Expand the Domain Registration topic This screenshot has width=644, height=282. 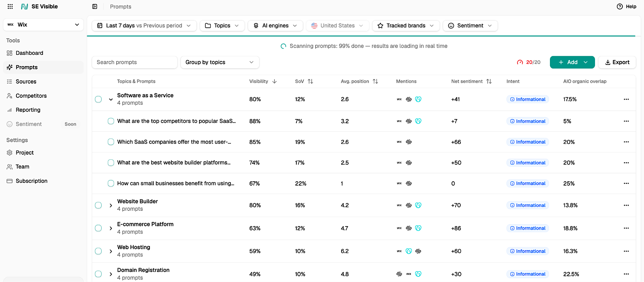111,274
